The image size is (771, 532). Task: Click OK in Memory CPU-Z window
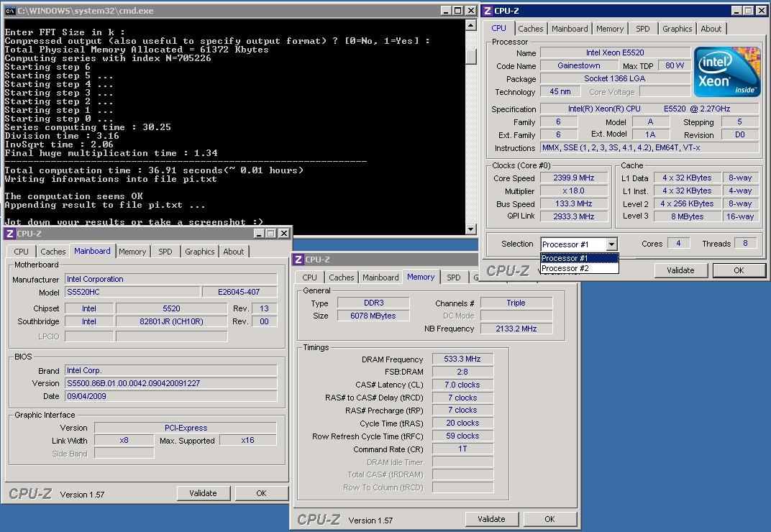click(549, 519)
